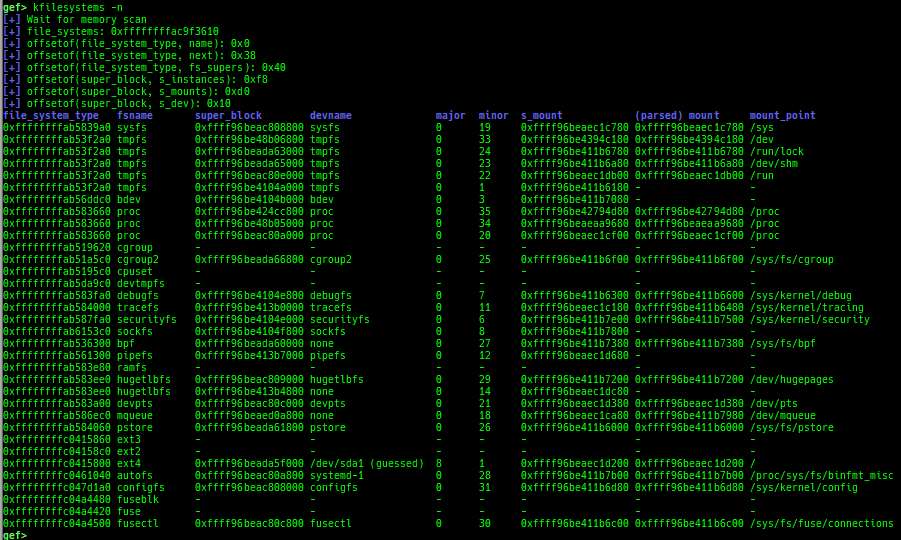The width and height of the screenshot is (901, 540).
Task: Click mount point '/dev/mqueue'
Action: pos(782,415)
